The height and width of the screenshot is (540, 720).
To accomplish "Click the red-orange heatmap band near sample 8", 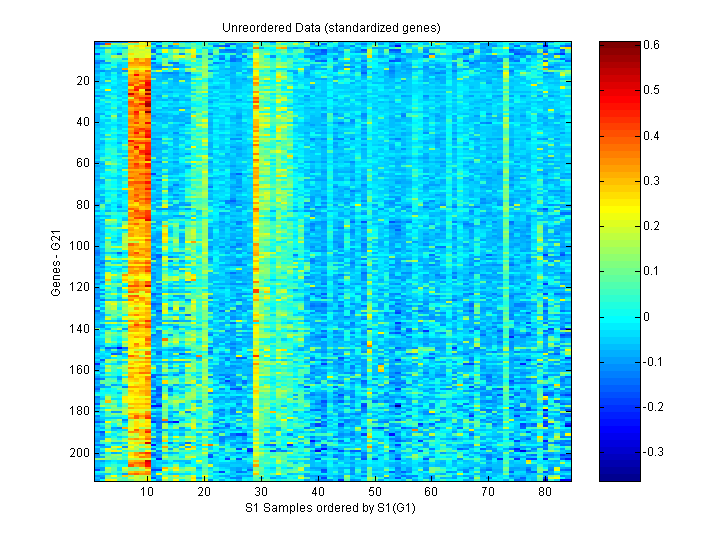I will point(139,150).
